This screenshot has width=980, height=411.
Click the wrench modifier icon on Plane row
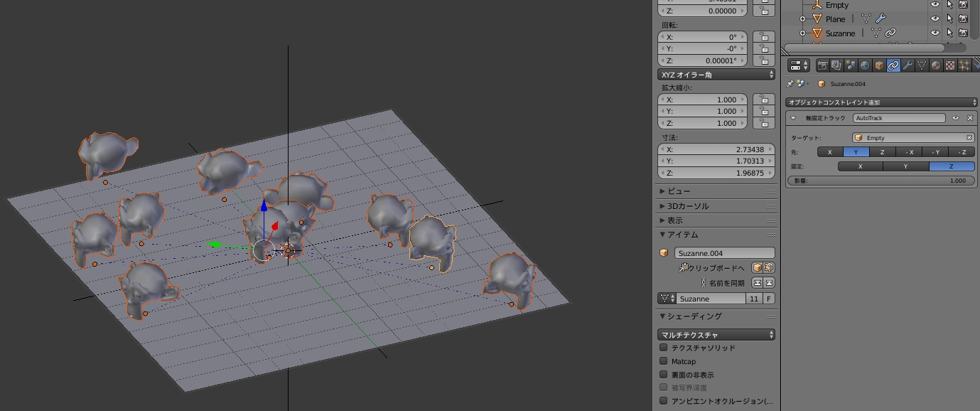(881, 18)
